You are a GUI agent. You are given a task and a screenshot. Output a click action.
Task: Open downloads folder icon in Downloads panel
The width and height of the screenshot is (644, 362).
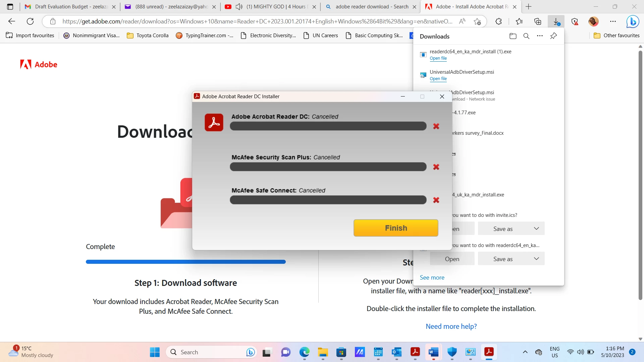click(x=513, y=36)
